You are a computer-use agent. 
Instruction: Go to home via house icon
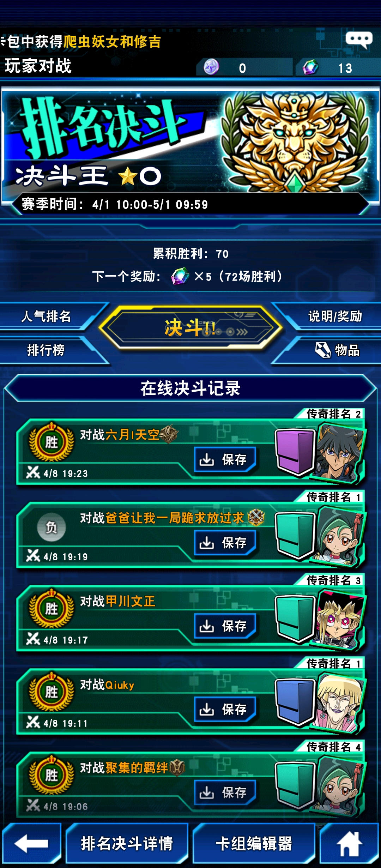coord(350,843)
